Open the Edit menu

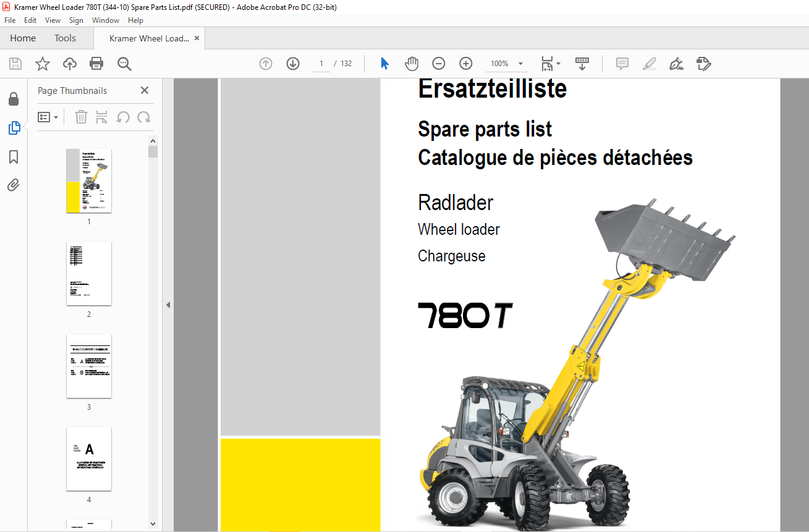30,20
